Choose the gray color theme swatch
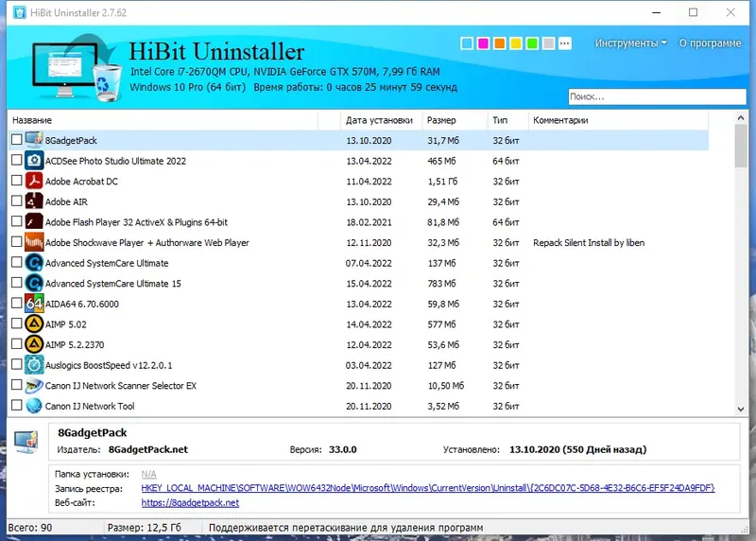Image resolution: width=756 pixels, height=541 pixels. pos(549,44)
